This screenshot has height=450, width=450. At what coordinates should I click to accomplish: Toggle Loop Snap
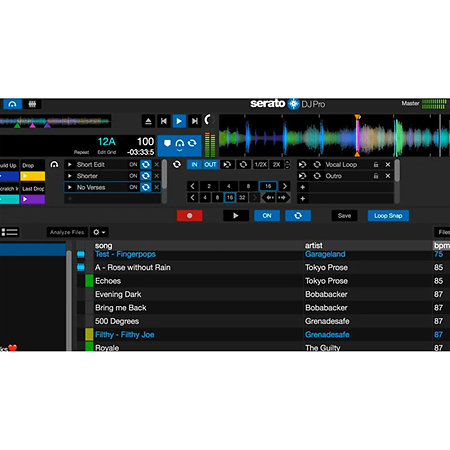(388, 216)
